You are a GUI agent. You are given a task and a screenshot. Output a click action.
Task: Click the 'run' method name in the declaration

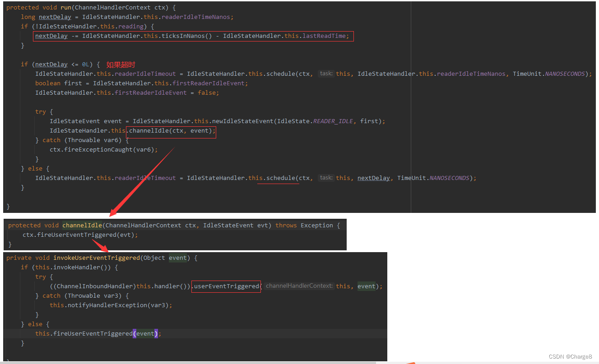pyautogui.click(x=66, y=8)
